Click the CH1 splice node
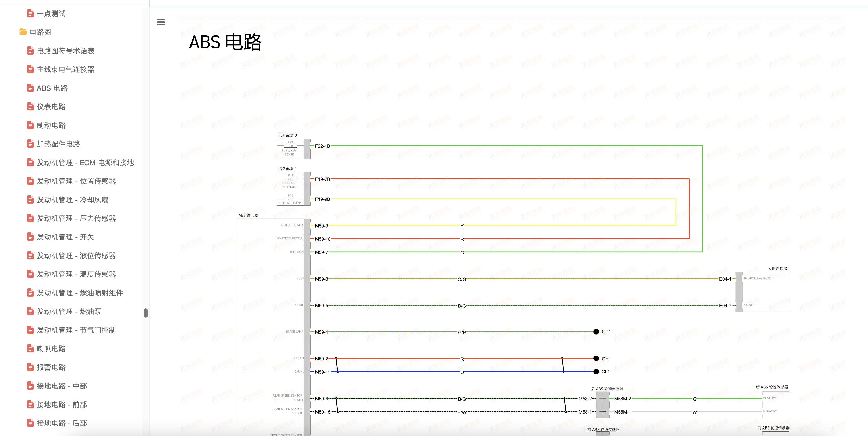The width and height of the screenshot is (868, 436). click(596, 359)
